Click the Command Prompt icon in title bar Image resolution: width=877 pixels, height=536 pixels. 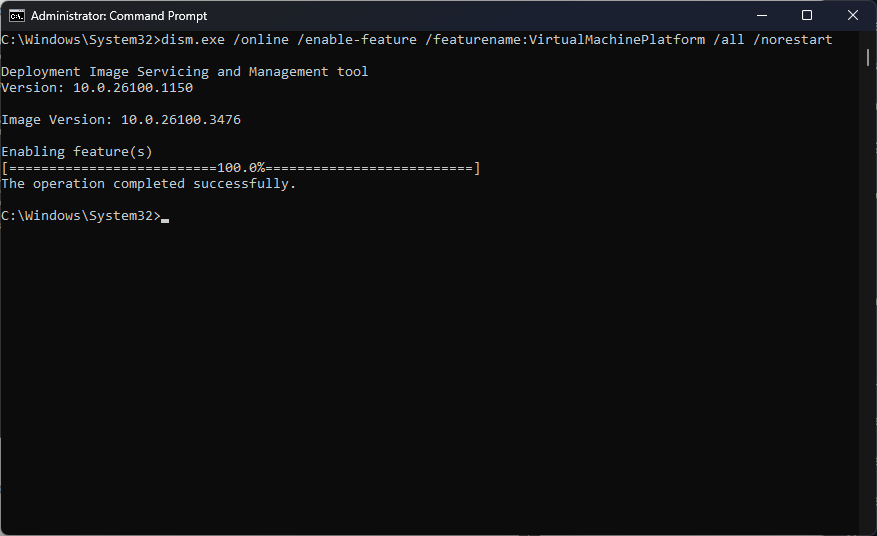[x=16, y=16]
